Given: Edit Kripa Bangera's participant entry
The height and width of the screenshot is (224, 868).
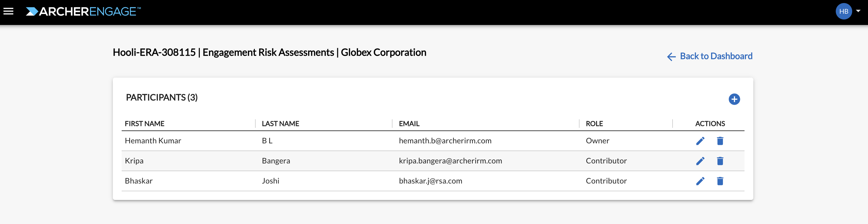Looking at the screenshot, I should 700,161.
